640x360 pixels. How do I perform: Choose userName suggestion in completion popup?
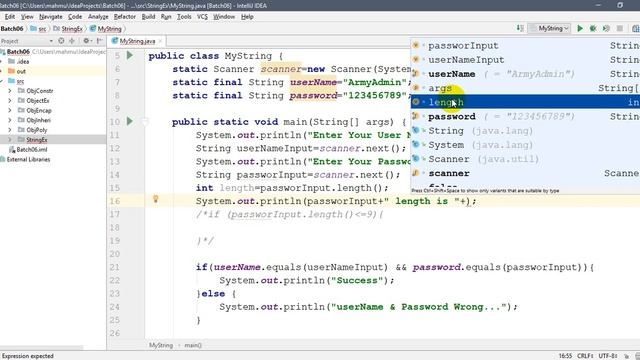(x=525, y=74)
